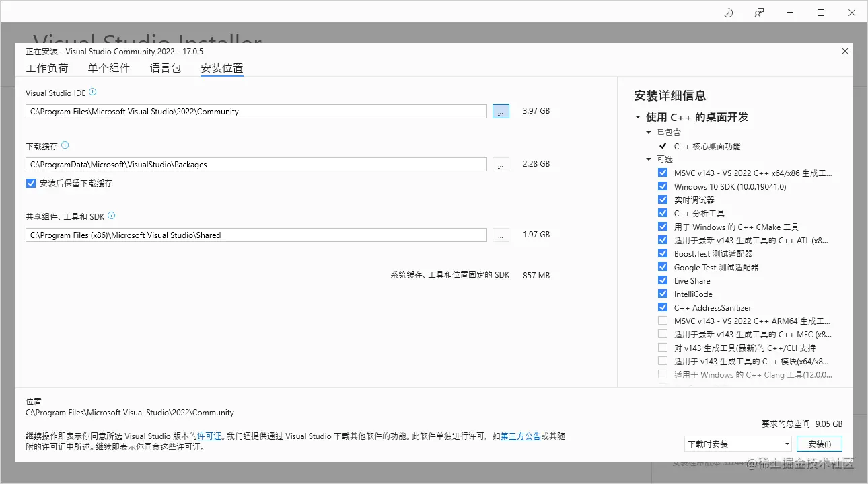This screenshot has width=868, height=484.
Task: Click the install path under the 位置 label
Action: pyautogui.click(x=130, y=413)
